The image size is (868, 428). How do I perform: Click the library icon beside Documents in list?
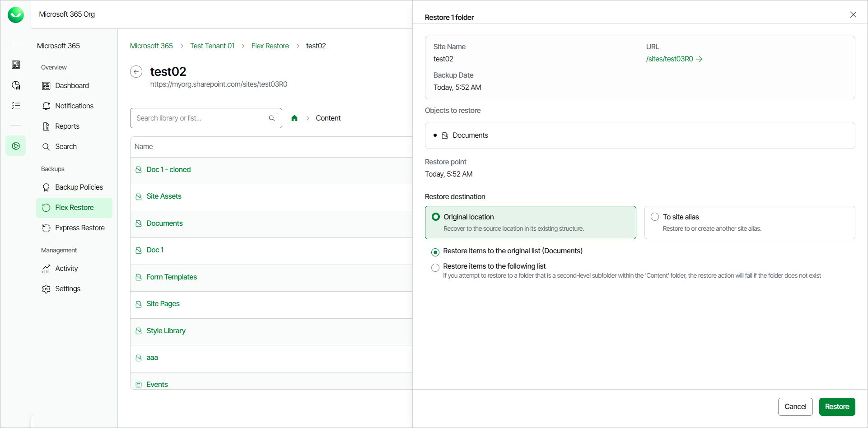(139, 223)
